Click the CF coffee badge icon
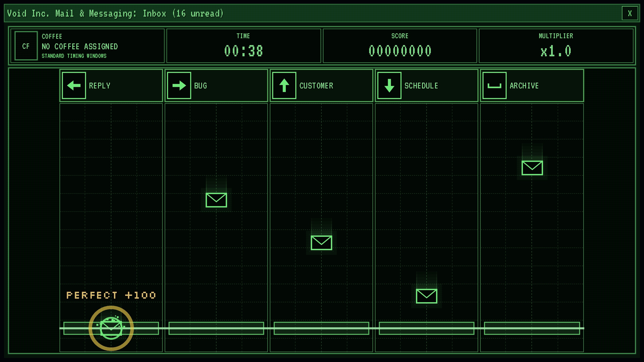 click(x=26, y=46)
